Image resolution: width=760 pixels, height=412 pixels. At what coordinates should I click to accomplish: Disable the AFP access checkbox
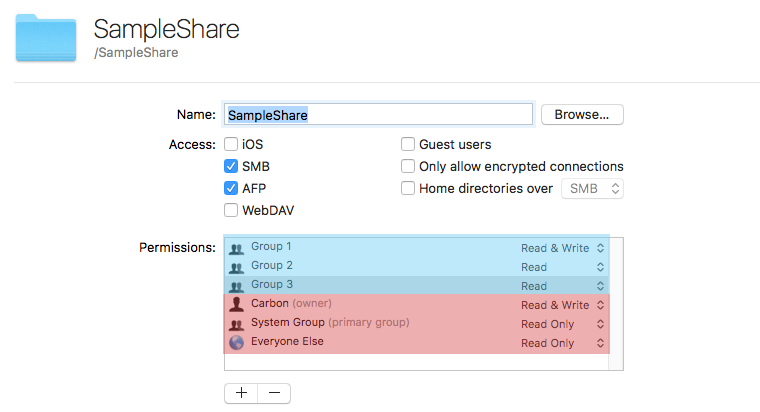231,189
